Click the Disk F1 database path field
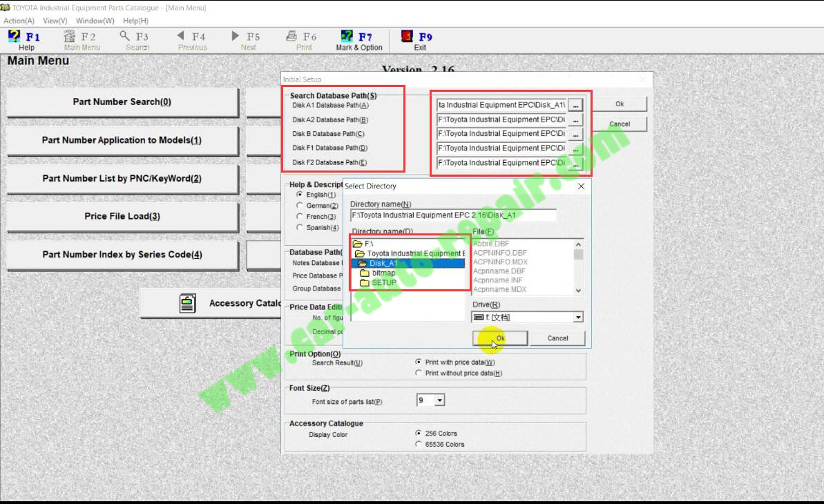The height and width of the screenshot is (504, 824). coord(502,148)
